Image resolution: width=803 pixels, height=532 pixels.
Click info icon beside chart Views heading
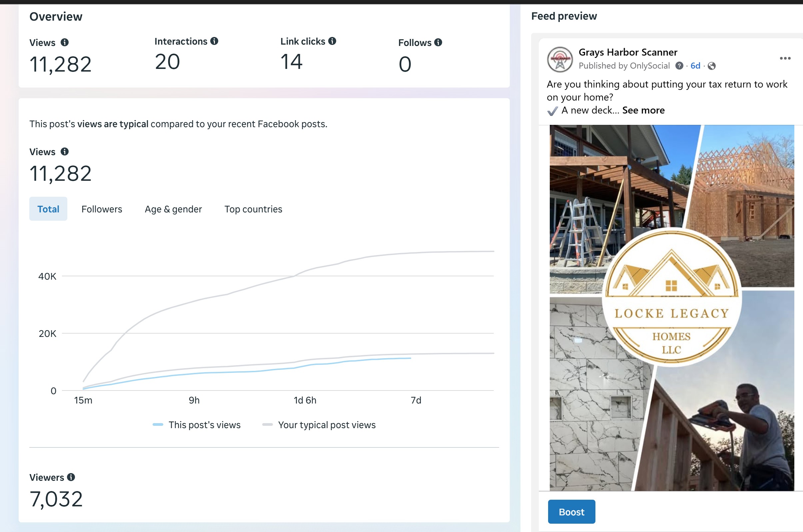[x=65, y=152]
